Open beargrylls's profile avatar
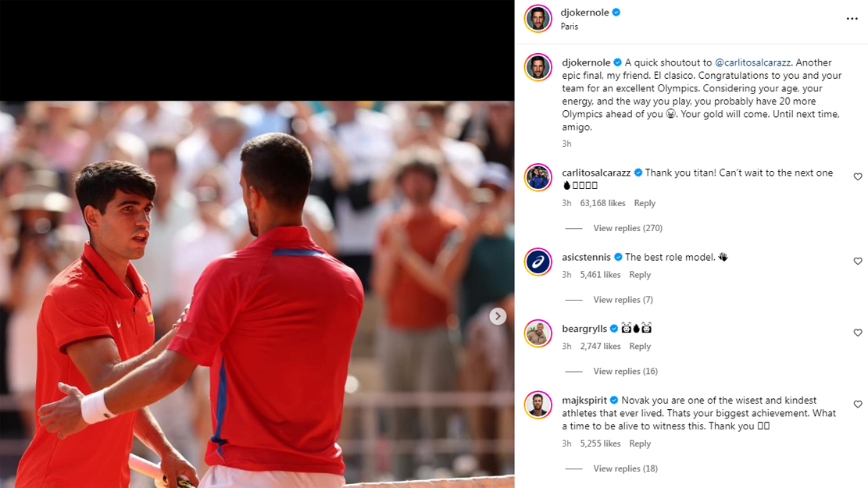The image size is (868, 488). coord(538,333)
